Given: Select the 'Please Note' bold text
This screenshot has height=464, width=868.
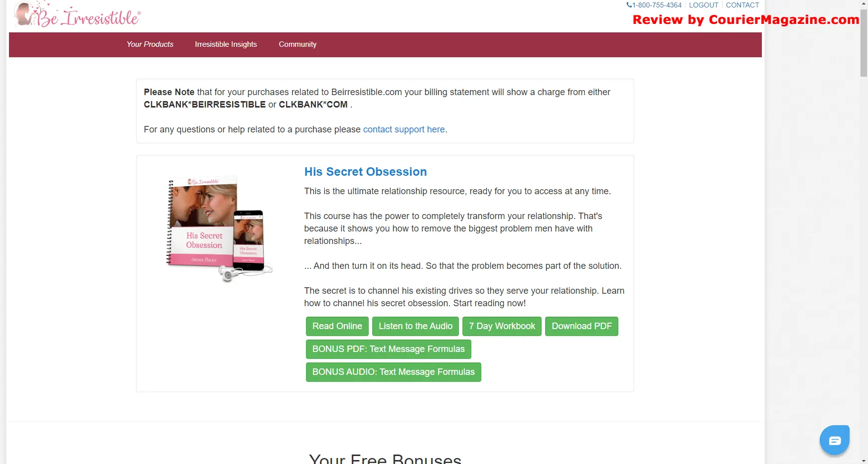Looking at the screenshot, I should pyautogui.click(x=169, y=92).
